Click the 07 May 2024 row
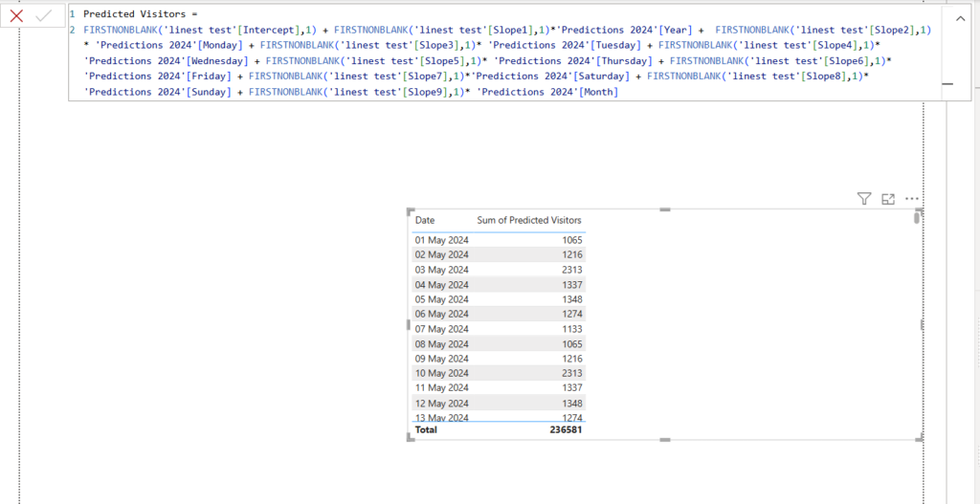The image size is (980, 504). [442, 329]
